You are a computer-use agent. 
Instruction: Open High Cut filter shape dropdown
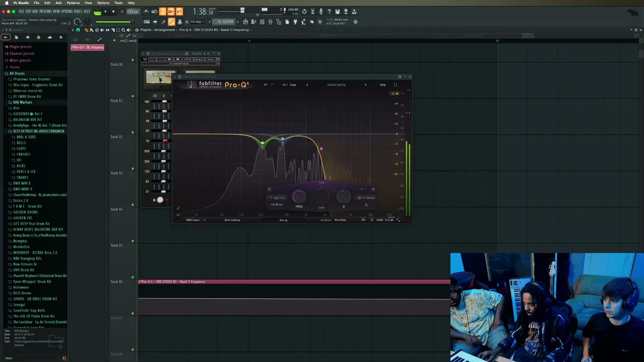(x=278, y=198)
